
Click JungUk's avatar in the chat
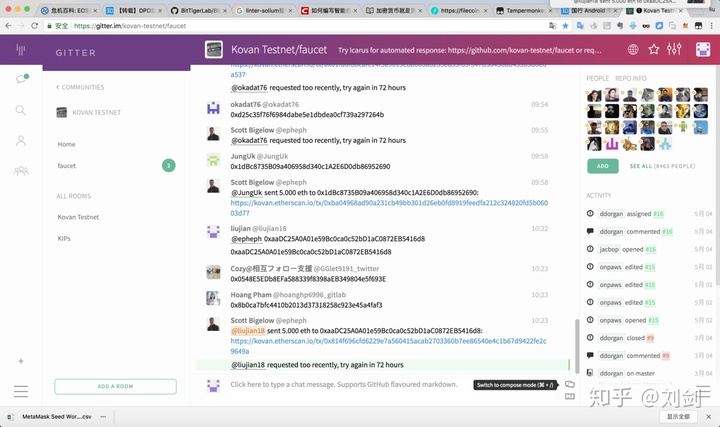(x=213, y=160)
